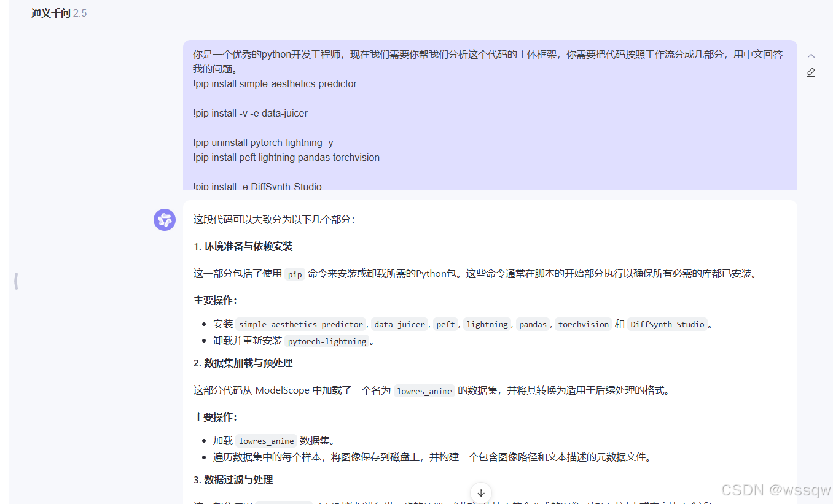The image size is (833, 504).
Task: Click 'lowres_anime' code in the ModelScope sentence
Action: pyautogui.click(x=424, y=391)
